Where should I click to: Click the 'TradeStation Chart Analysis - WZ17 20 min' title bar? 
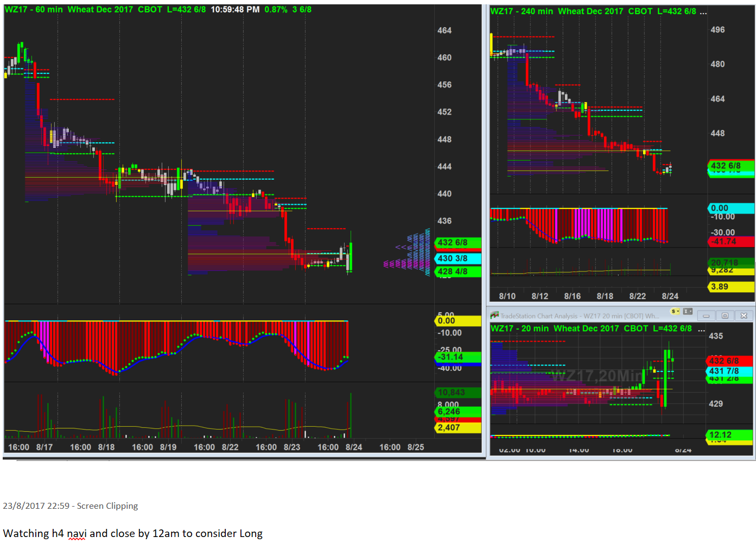click(580, 316)
